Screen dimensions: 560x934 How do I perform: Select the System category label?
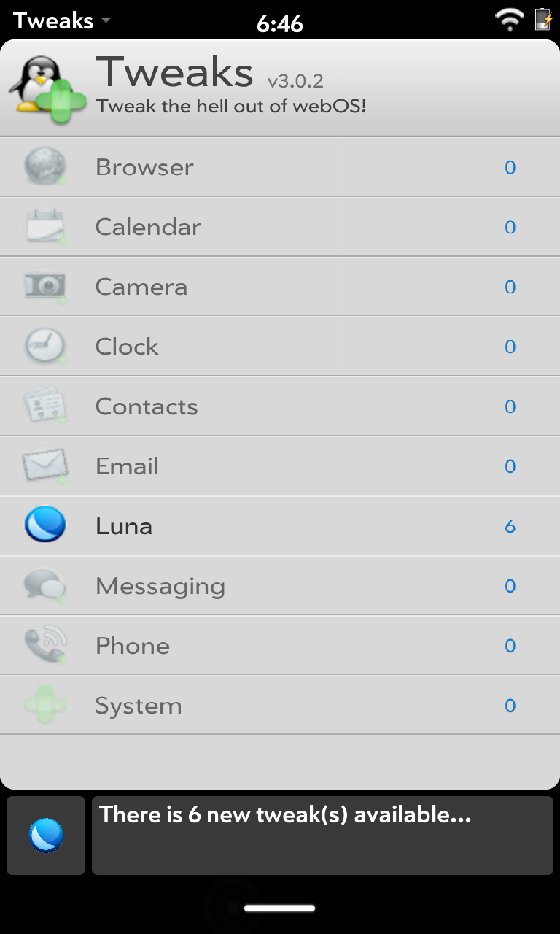click(138, 706)
